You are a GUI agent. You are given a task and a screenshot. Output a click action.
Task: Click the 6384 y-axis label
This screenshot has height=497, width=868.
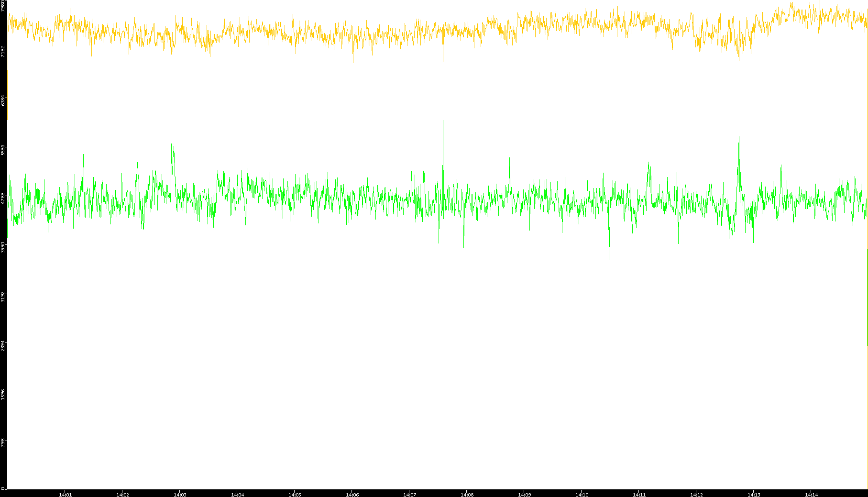pos(3,101)
